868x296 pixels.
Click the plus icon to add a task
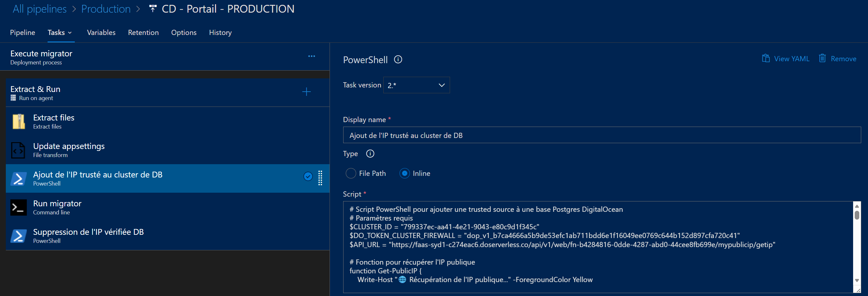coord(306,92)
